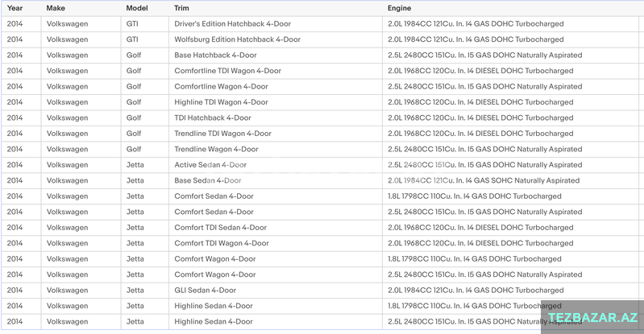
Task: Select trim cell "Comfort TDI Sedan 4-Door"
Action: (x=220, y=227)
